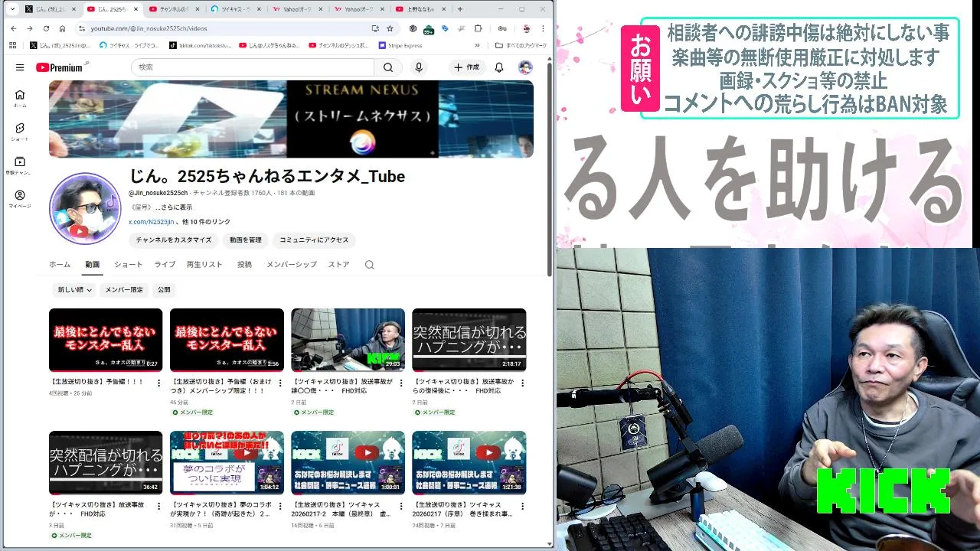Open options for 20260217-2 本編 video

[x=400, y=506]
